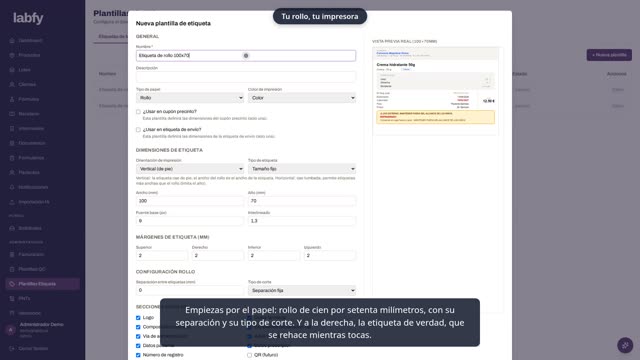Screen dimensions: 640x360
Task: Click the Ancho (mm) field
Action: [190, 201]
